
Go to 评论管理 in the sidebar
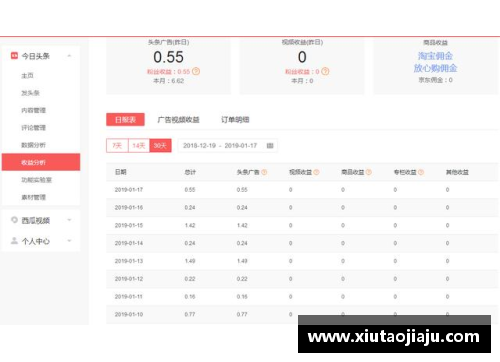[33, 128]
